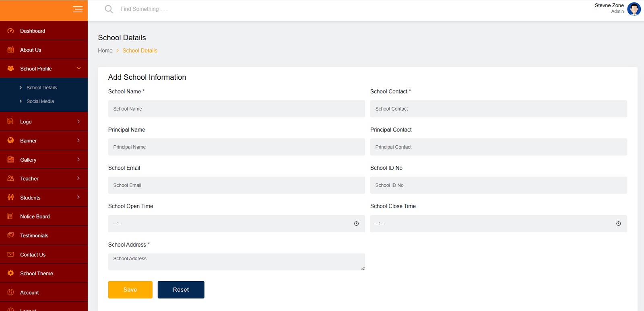Focus the School Email input
Viewport: 644px width, 311px height.
click(x=237, y=185)
